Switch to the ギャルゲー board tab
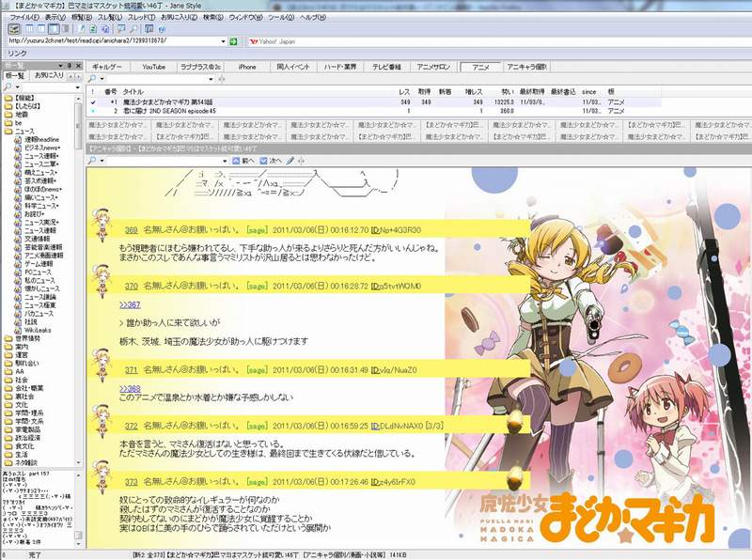The width and height of the screenshot is (752, 560). click(107, 67)
